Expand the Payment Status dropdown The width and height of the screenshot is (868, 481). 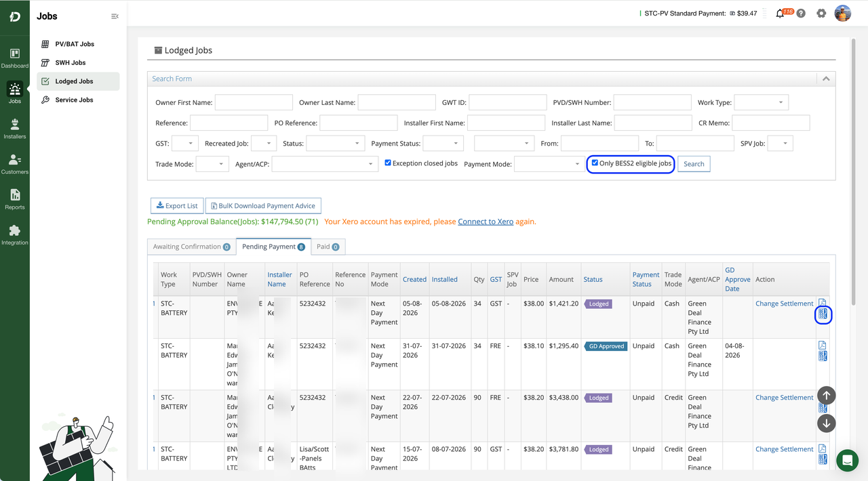point(443,144)
